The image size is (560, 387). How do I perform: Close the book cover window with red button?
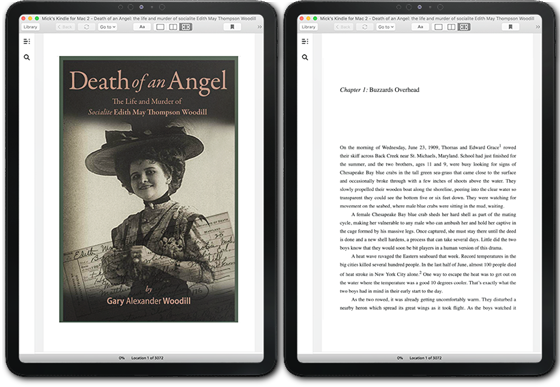24,18
